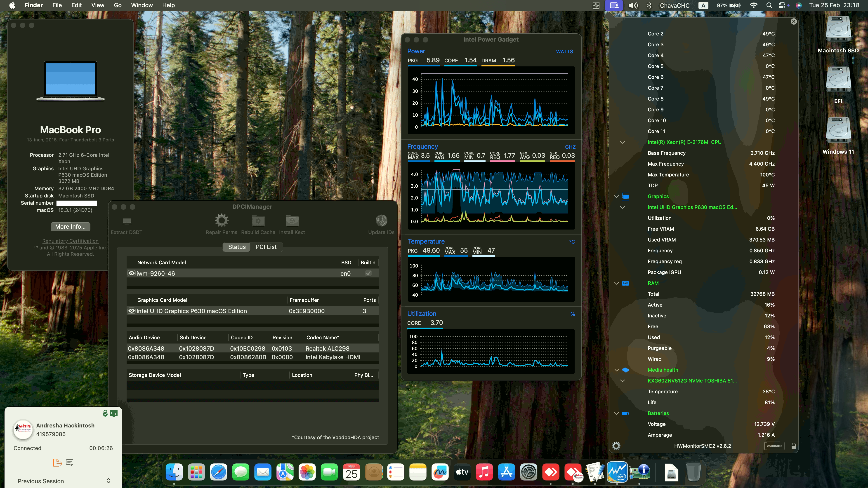Screen dimensions: 868x488
Task: Toggle visibility of iwm-9260-46 network card
Action: [131, 273]
